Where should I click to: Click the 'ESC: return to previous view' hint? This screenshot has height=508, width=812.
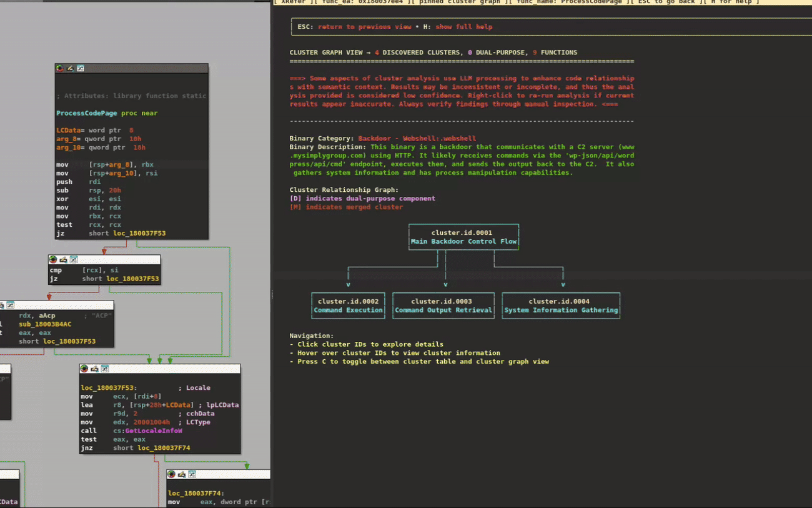tap(354, 27)
